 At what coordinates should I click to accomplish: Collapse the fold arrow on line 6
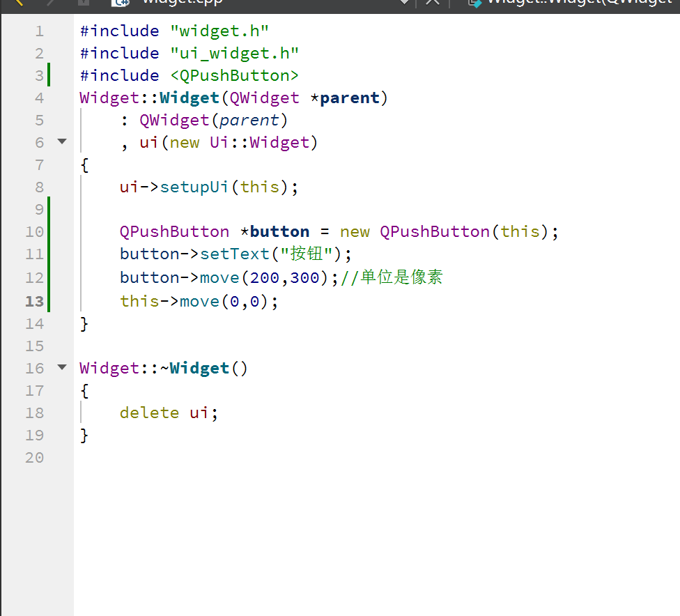[x=62, y=141]
